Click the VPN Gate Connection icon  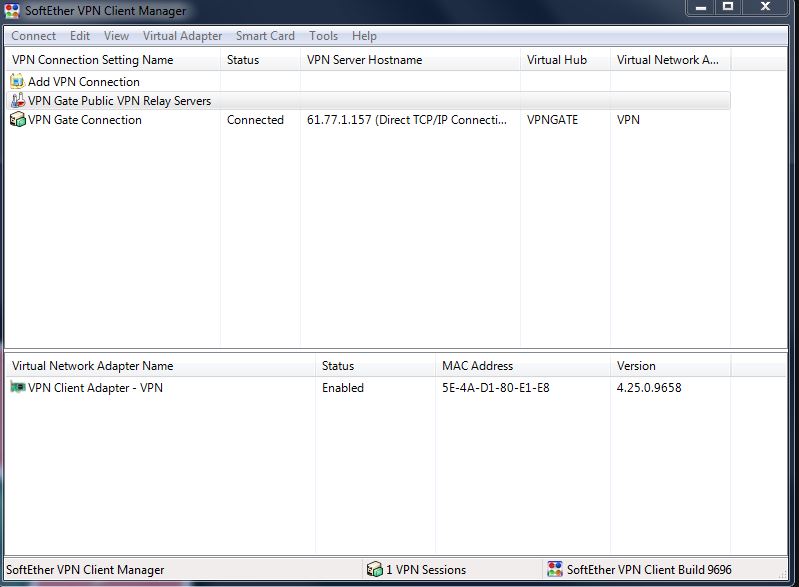tap(18, 119)
